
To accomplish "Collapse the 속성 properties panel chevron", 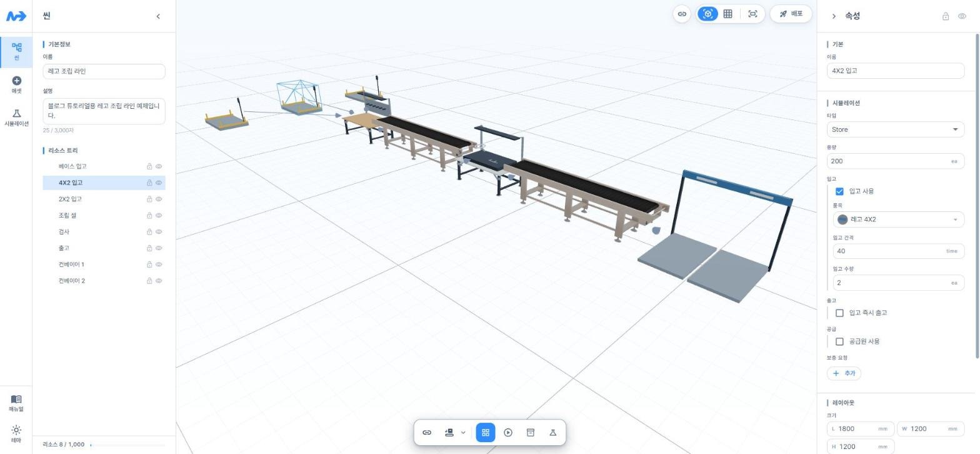I will click(834, 16).
